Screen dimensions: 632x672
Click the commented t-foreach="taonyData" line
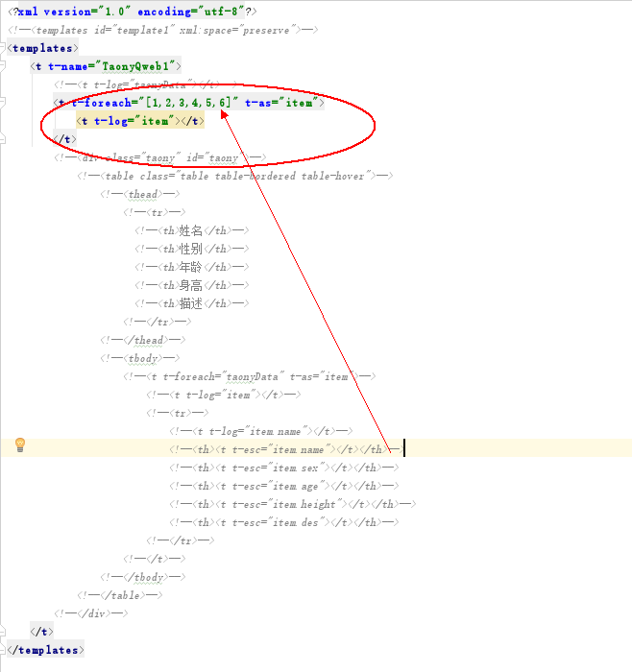point(248,376)
